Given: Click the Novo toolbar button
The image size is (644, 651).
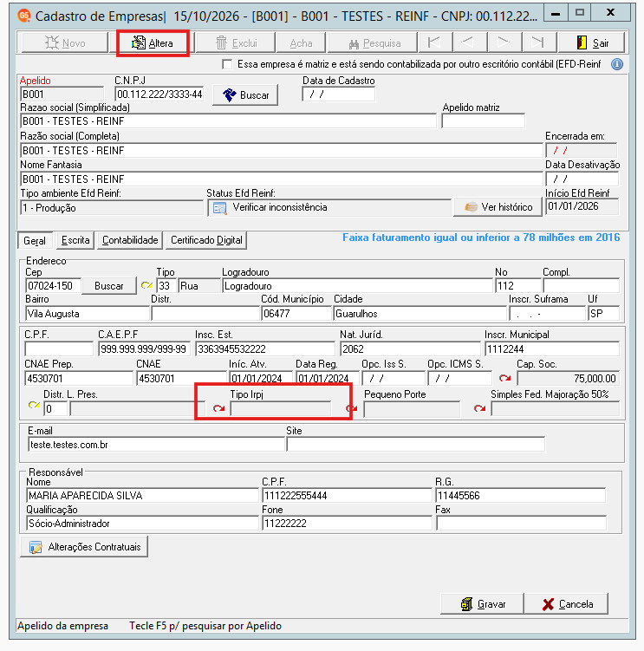Looking at the screenshot, I should click(x=64, y=43).
